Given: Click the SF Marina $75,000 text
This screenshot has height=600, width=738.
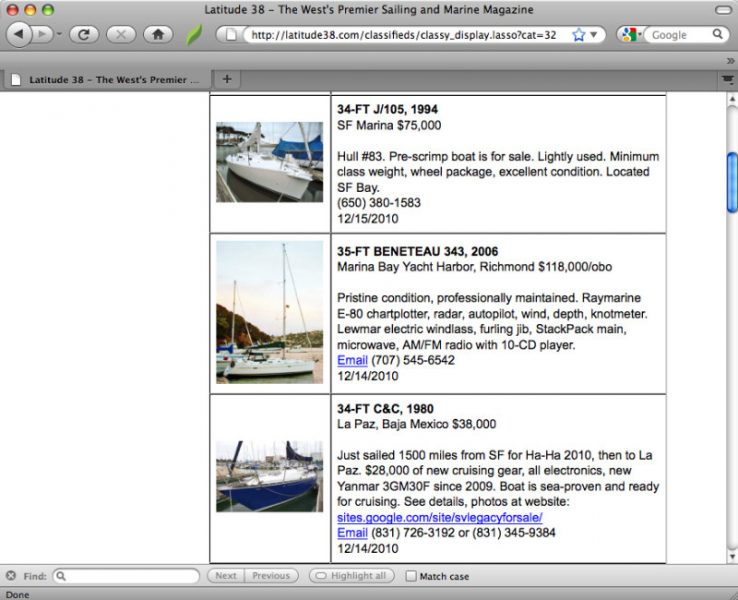Looking at the screenshot, I should pyautogui.click(x=389, y=125).
